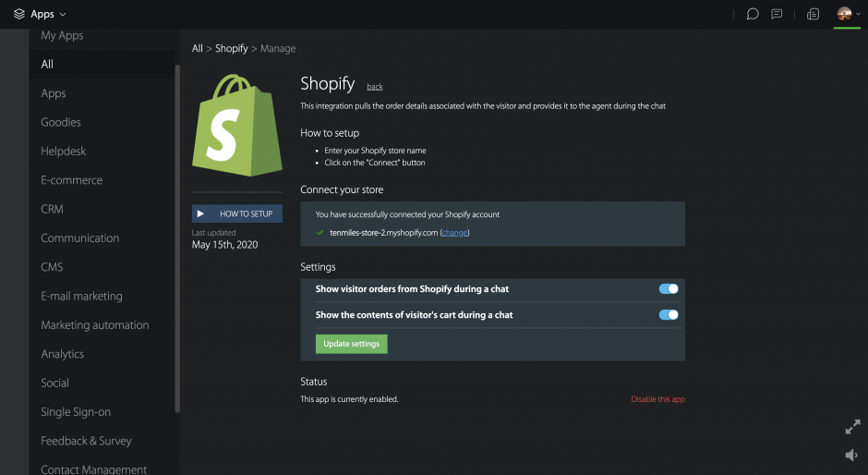Viewport: 868px width, 475px height.
Task: Click the user profile avatar
Action: pyautogui.click(x=843, y=14)
